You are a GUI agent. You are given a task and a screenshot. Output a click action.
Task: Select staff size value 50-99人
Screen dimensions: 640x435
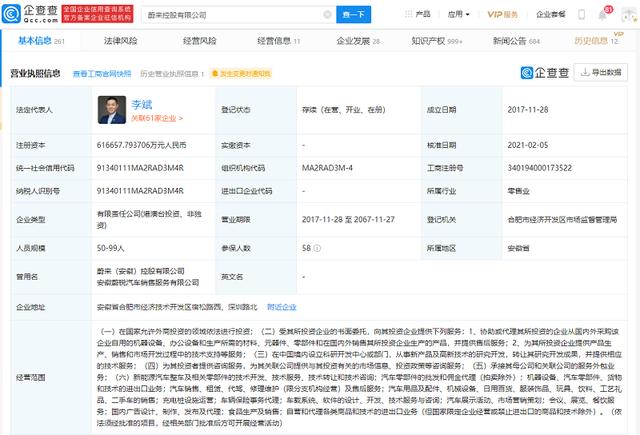click(x=111, y=248)
